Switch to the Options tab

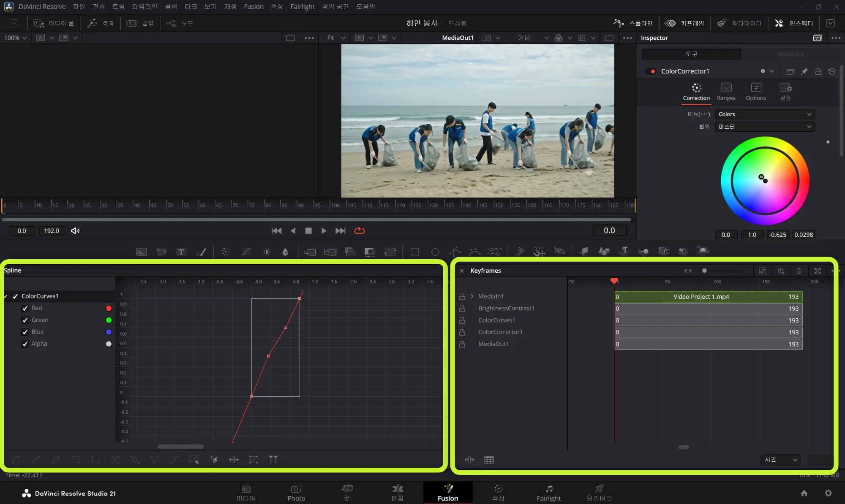755,92
